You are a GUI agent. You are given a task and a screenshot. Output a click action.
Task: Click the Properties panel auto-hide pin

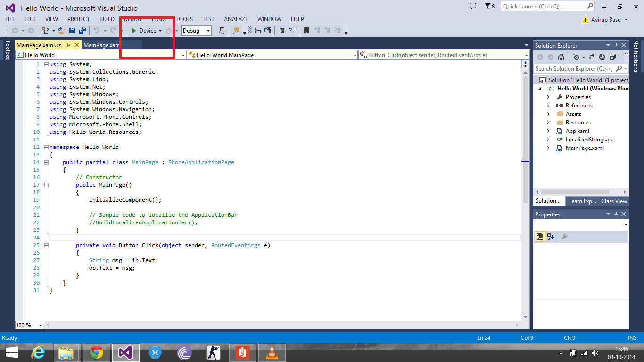(x=616, y=214)
